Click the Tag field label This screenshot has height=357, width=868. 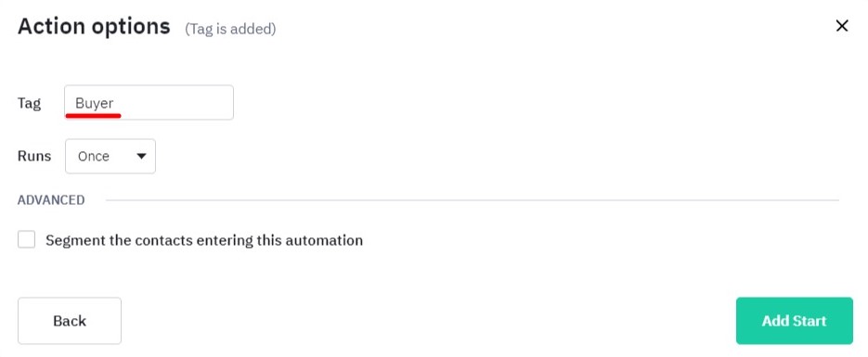coord(30,103)
